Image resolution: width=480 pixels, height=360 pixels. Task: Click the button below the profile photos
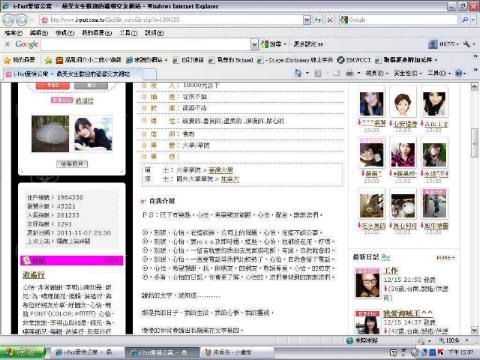click(72, 164)
